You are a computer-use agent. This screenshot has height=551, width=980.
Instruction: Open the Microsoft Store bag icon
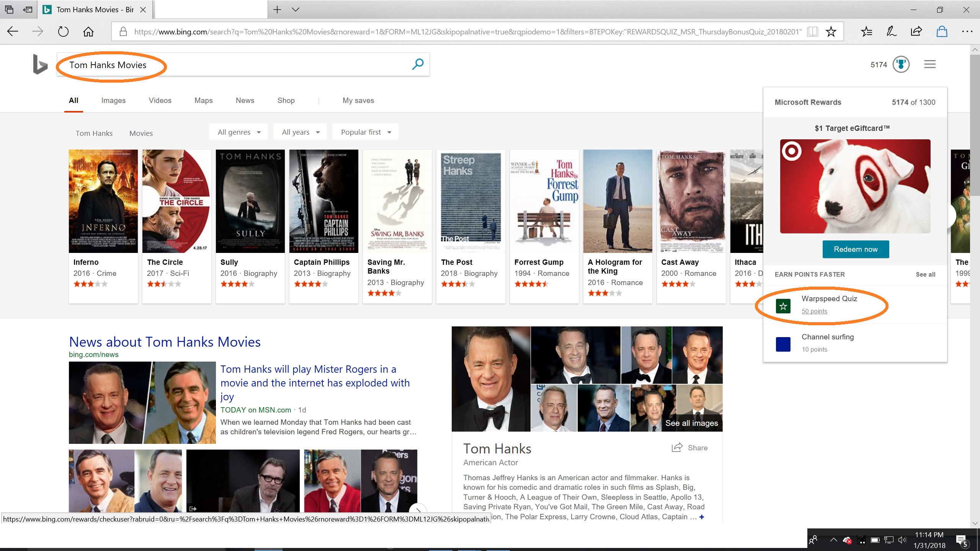(x=942, y=31)
